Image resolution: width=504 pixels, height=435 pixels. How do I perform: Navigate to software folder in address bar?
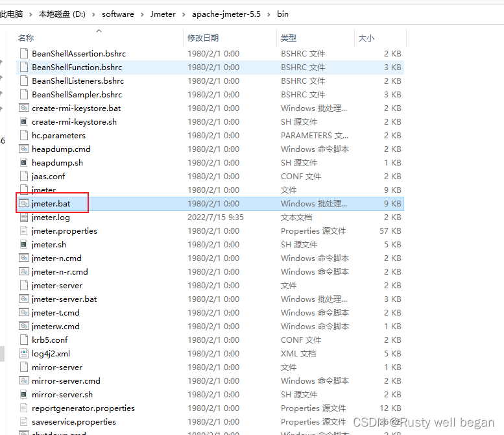[118, 14]
